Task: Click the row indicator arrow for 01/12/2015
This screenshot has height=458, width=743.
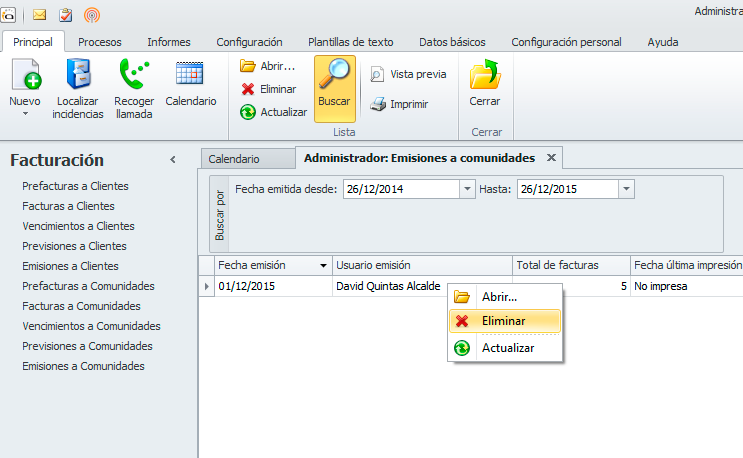Action: (x=207, y=286)
